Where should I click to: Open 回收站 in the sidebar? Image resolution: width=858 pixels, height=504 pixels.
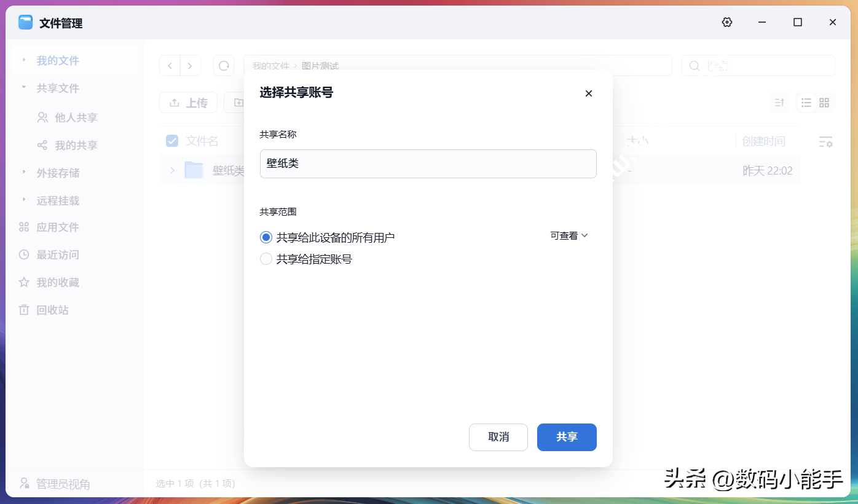pyautogui.click(x=52, y=310)
